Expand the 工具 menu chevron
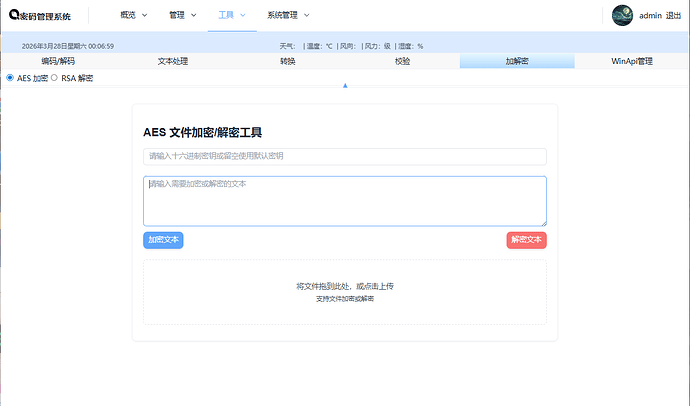 click(x=242, y=15)
